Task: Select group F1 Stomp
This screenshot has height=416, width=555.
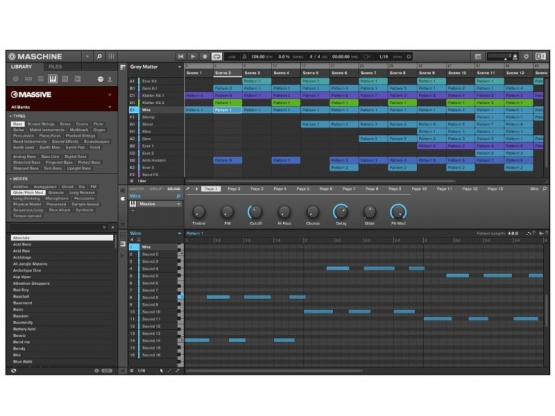Action: pos(156,117)
